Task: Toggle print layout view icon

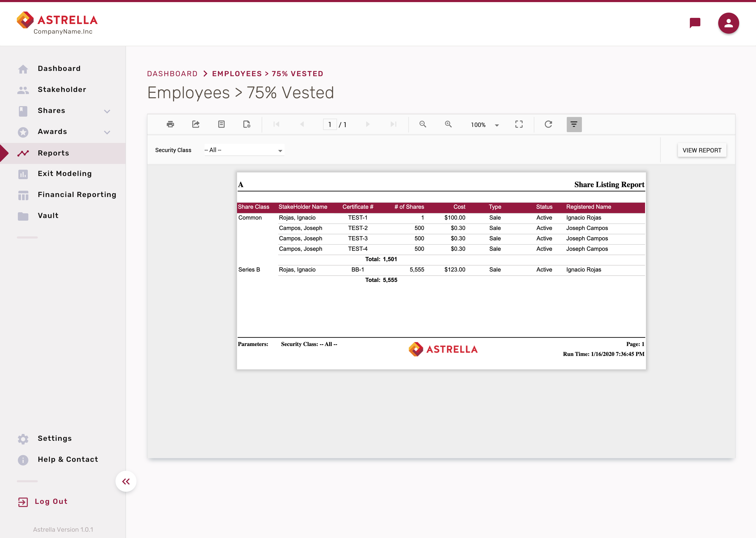Action: [x=221, y=124]
